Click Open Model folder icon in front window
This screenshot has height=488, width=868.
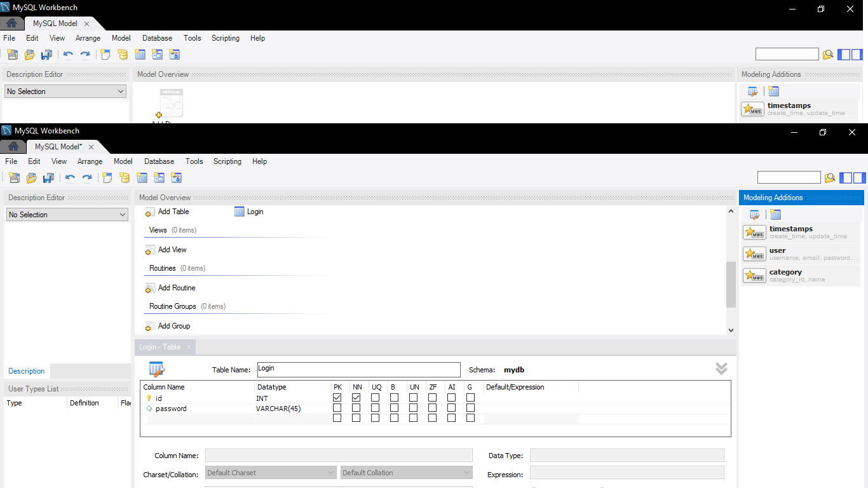click(31, 178)
